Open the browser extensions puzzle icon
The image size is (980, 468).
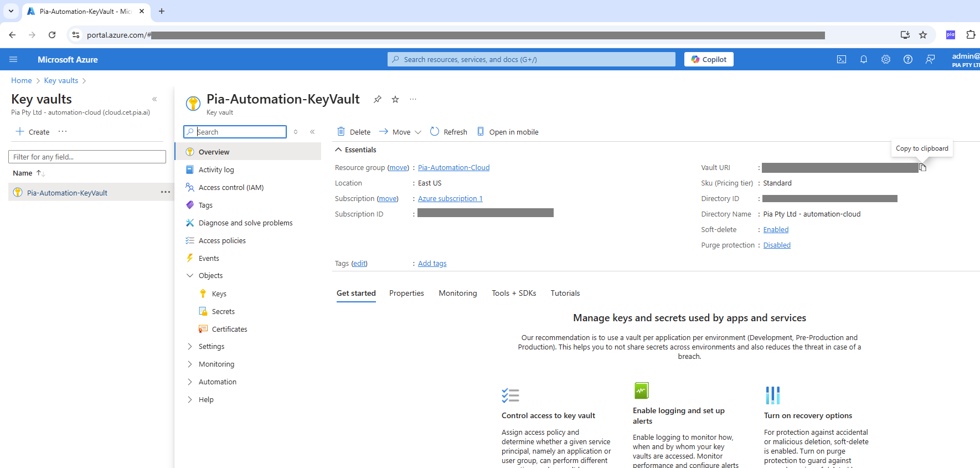(x=971, y=35)
